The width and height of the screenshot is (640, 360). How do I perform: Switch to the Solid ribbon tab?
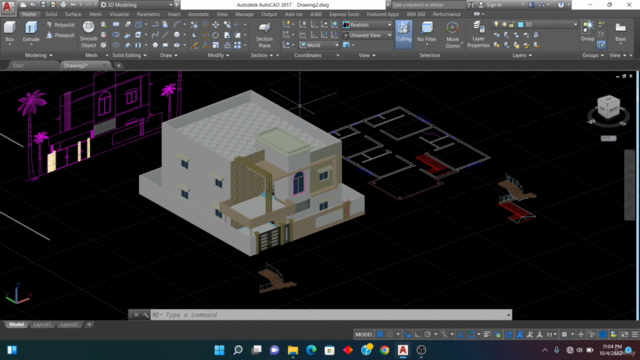coord(51,14)
